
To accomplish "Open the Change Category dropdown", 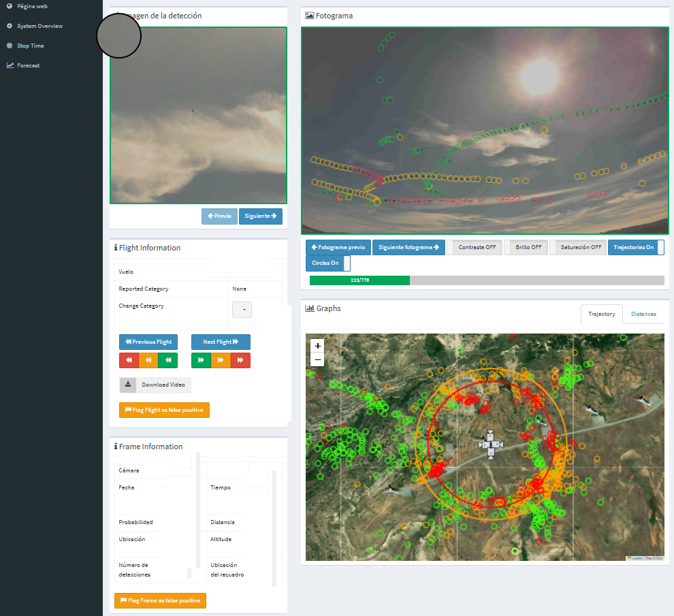I will (242, 310).
